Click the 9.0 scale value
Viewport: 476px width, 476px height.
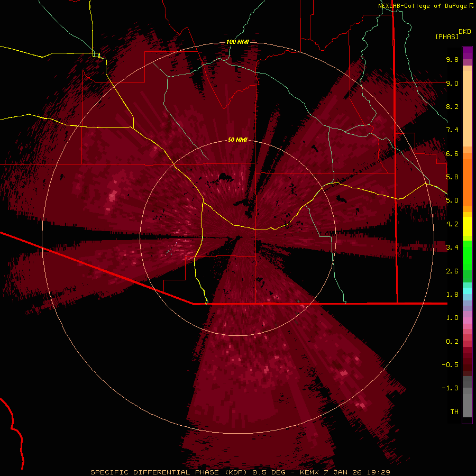pyautogui.click(x=452, y=83)
